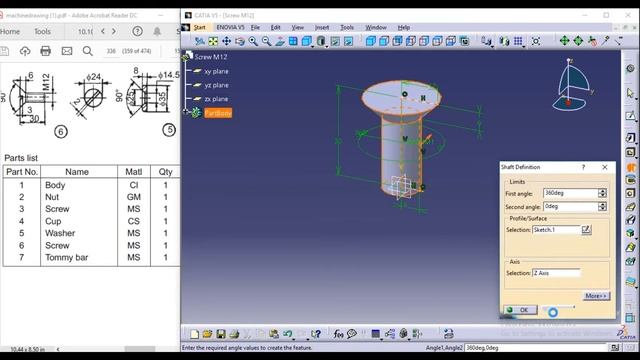
Task: Click the New document icon in CATIA
Action: pos(194,334)
